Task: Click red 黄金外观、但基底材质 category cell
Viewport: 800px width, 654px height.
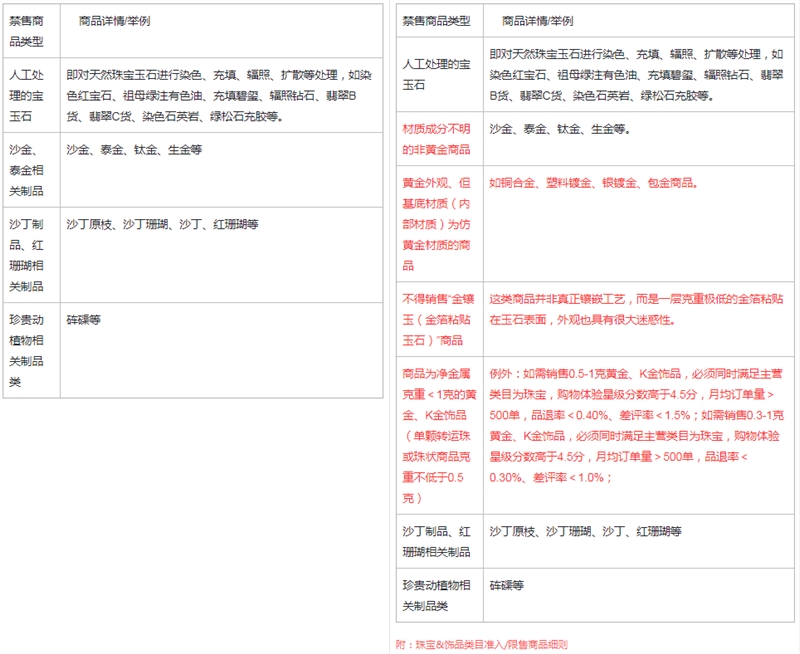Action: click(x=437, y=224)
